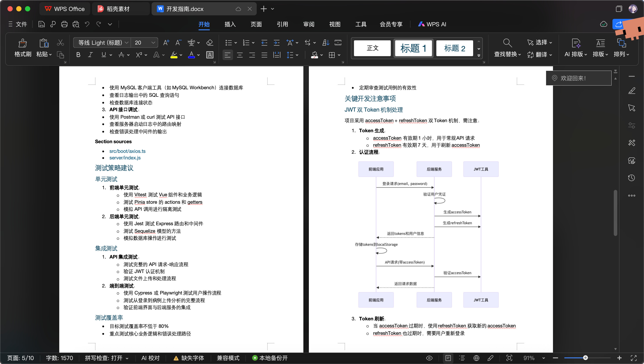Image resolution: width=644 pixels, height=364 pixels.
Task: Click the fullscreen icon in status bar
Action: pyautogui.click(x=633, y=358)
